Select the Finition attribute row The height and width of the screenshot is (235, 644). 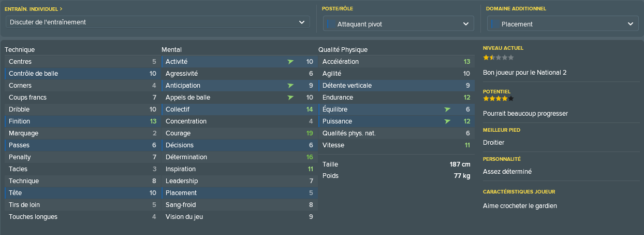point(81,121)
